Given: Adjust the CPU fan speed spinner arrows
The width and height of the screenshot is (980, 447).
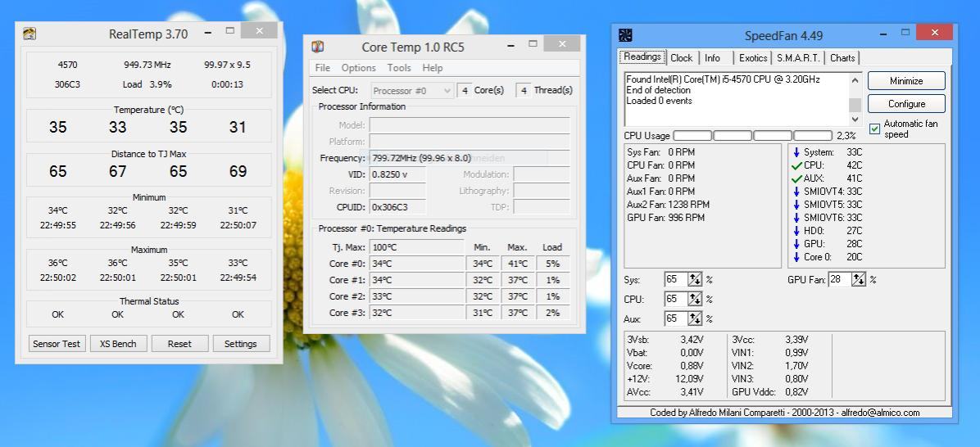Looking at the screenshot, I should tap(695, 299).
